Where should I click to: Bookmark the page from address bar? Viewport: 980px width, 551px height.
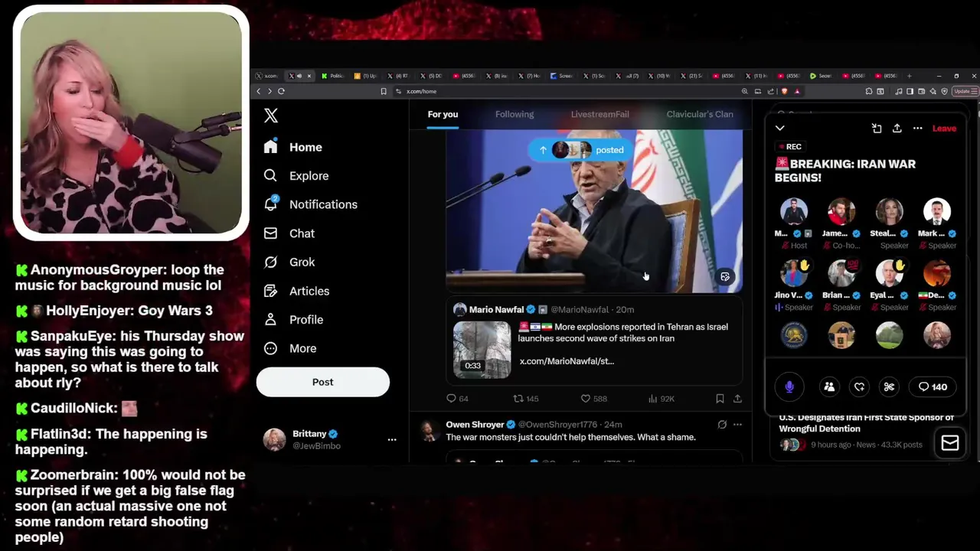click(x=384, y=91)
